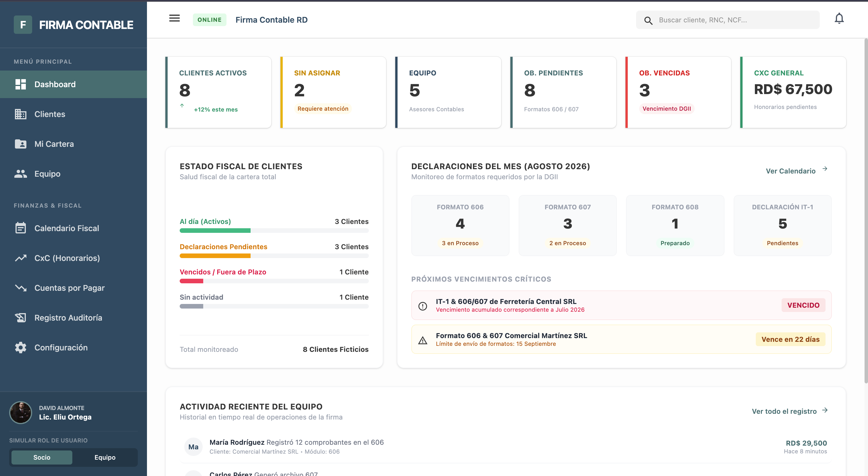Image resolution: width=868 pixels, height=476 pixels.
Task: Click the Calendario Fiscal calendar icon
Action: click(x=21, y=228)
